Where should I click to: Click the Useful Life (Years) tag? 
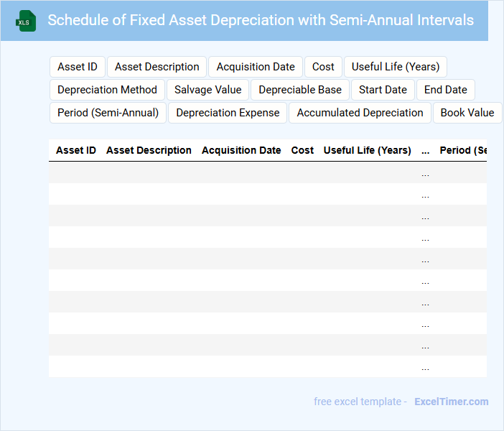pos(396,67)
